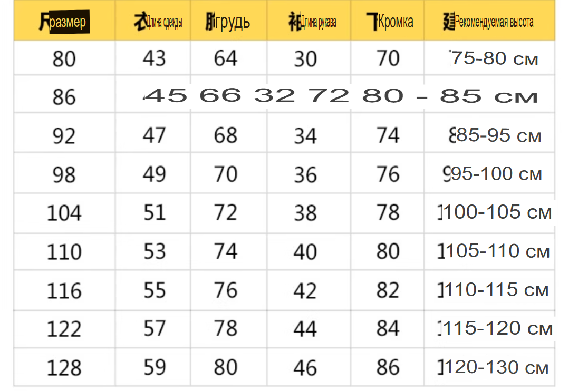Click the 100-105 см height cell
The height and width of the screenshot is (391, 588).
click(x=495, y=212)
